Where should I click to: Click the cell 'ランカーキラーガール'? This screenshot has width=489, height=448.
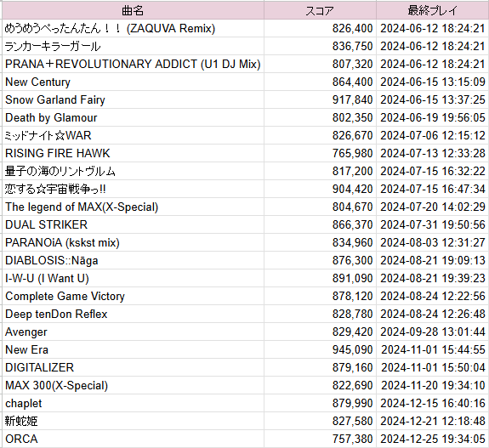(x=133, y=46)
